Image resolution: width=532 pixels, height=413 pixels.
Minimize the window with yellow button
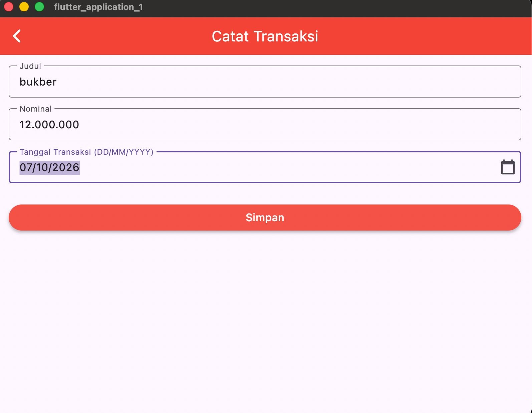click(24, 7)
